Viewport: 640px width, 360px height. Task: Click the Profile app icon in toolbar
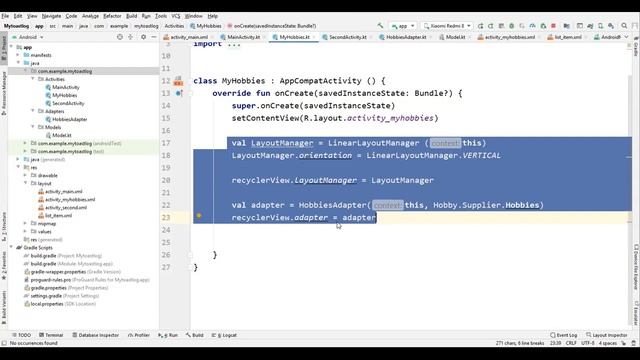pyautogui.click(x=532, y=26)
